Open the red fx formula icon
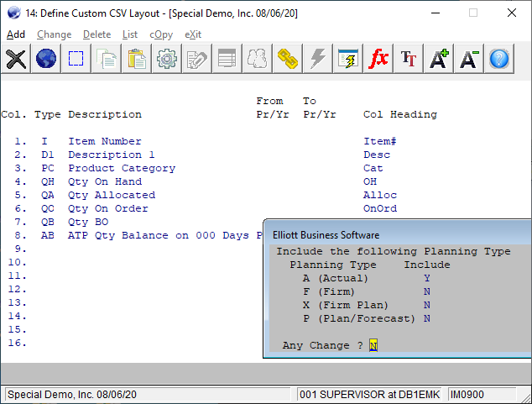The width and height of the screenshot is (532, 404). pyautogui.click(x=378, y=59)
